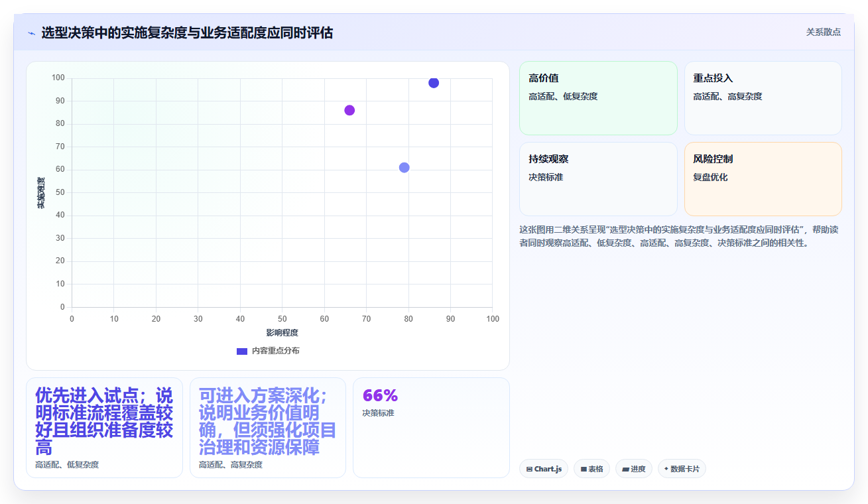Click the 复盘优化 text in 风险控制 card

point(710,177)
